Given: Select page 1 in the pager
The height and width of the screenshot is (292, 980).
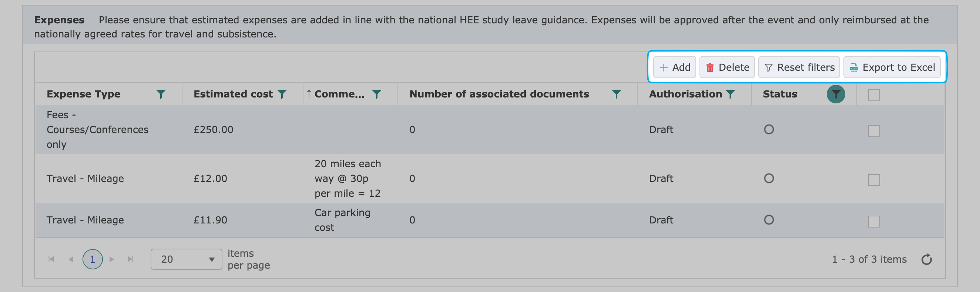Looking at the screenshot, I should click(x=93, y=259).
